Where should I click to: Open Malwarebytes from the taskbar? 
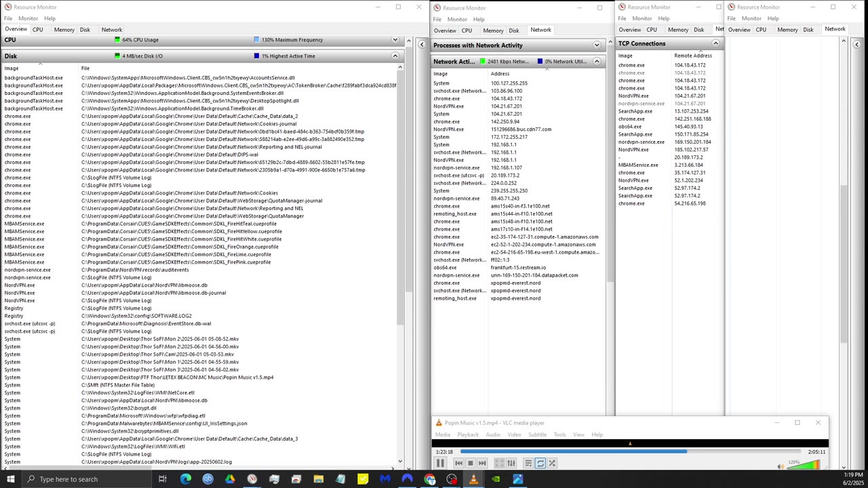tap(385, 479)
